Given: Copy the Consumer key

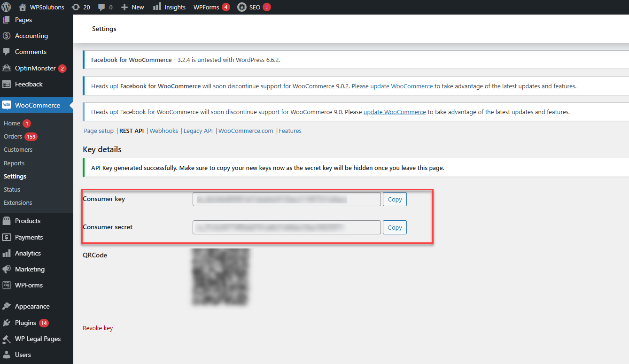Looking at the screenshot, I should 395,199.
